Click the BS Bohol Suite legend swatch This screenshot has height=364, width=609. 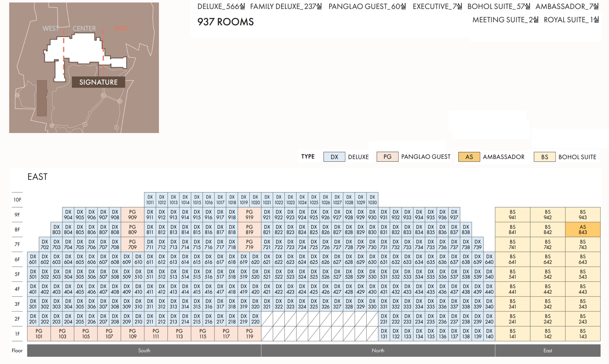(x=544, y=157)
